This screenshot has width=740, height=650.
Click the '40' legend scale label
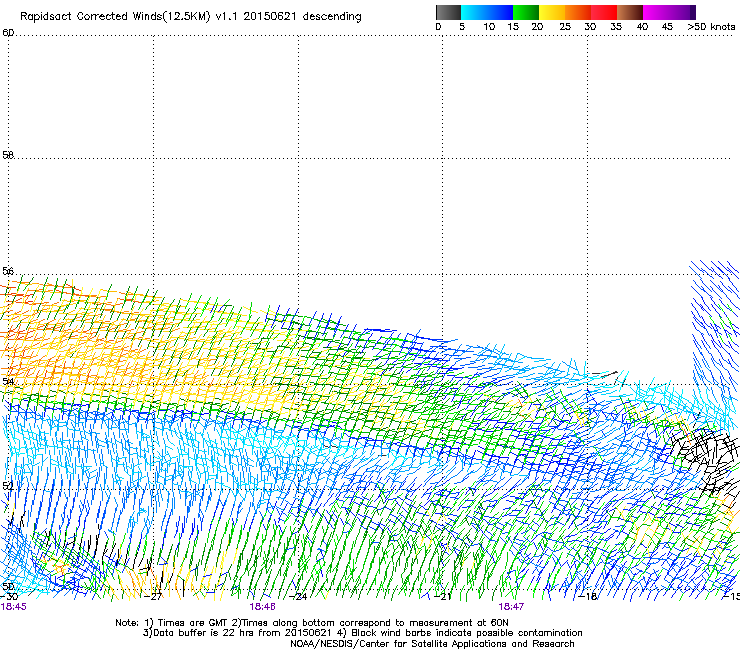642,27
